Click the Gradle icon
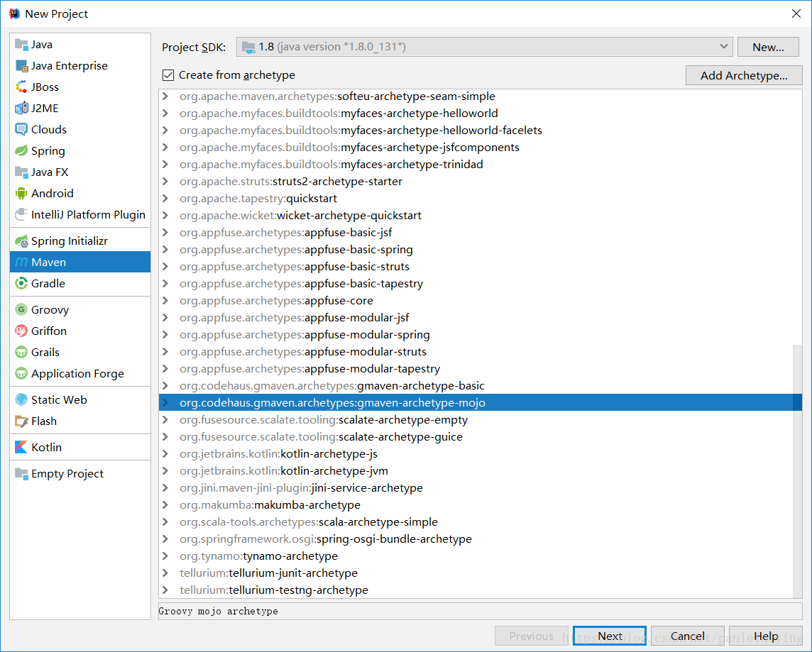Viewport: 812px width, 652px height. [x=21, y=284]
